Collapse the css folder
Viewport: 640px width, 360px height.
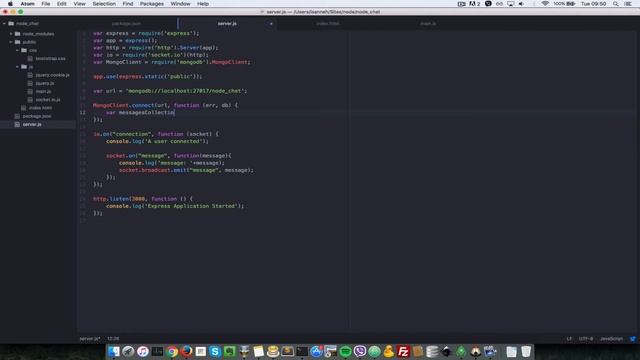(18, 50)
